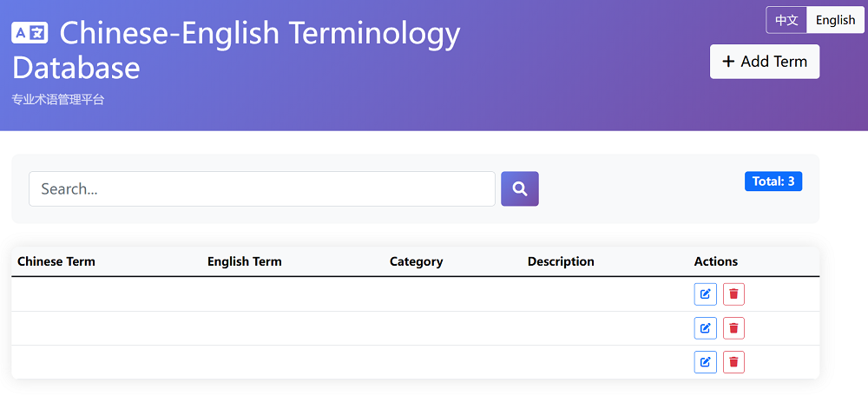
Task: Click the Category column header
Action: point(416,261)
